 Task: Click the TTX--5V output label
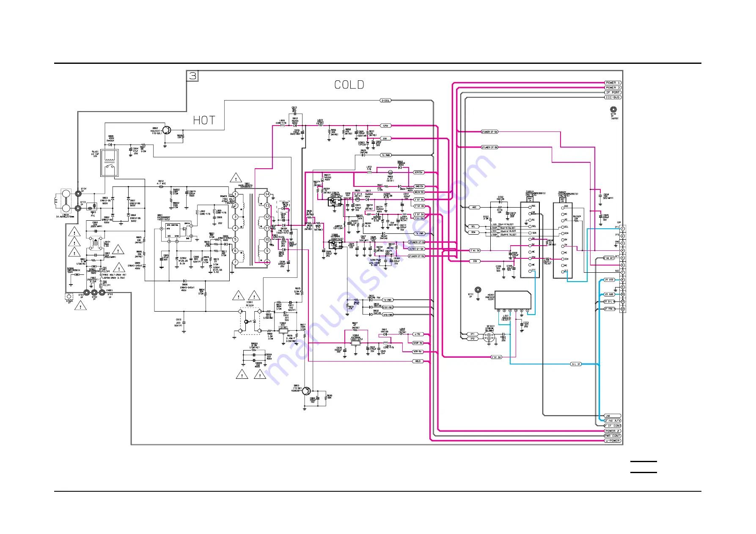click(x=419, y=218)
